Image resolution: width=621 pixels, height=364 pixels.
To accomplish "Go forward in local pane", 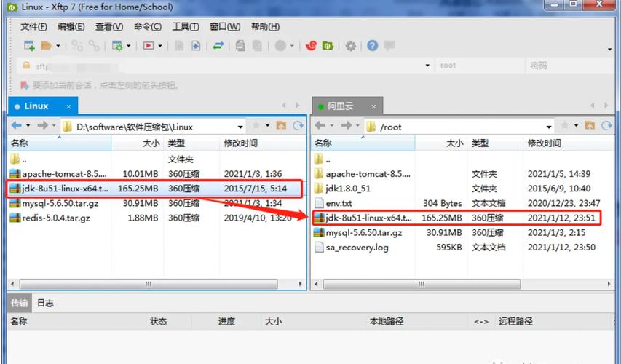I will coord(42,125).
